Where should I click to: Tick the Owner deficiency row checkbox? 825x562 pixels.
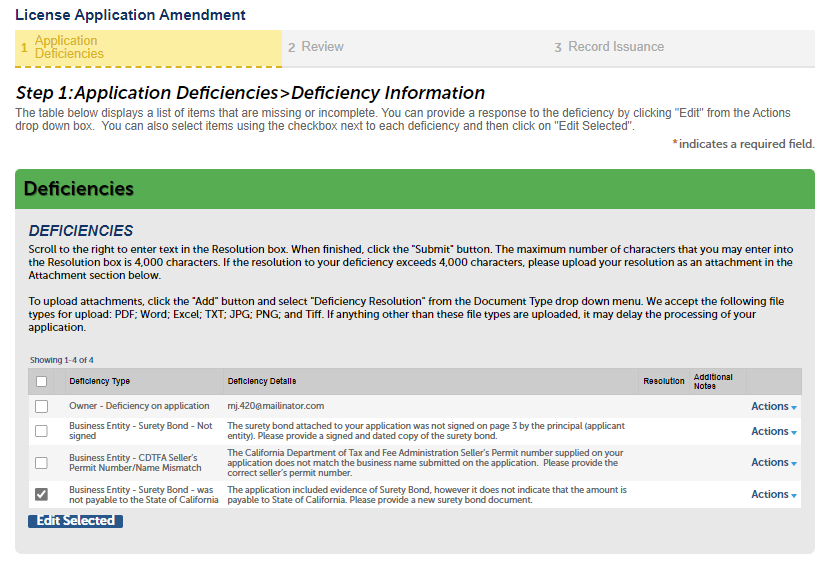click(x=41, y=406)
